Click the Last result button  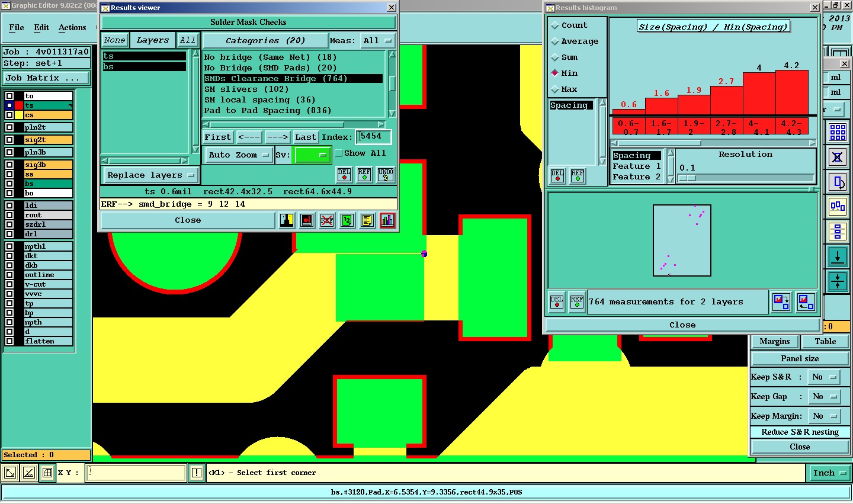(306, 137)
